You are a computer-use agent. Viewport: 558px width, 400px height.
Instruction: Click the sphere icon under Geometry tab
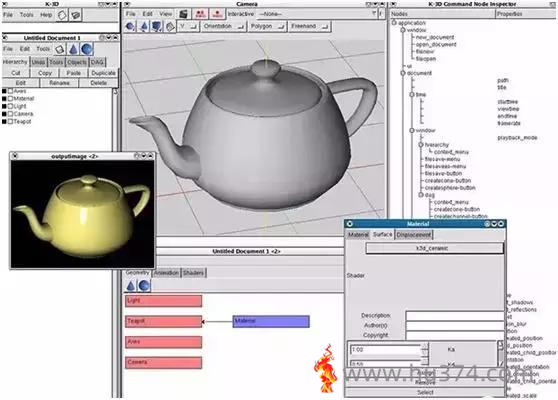click(x=144, y=285)
